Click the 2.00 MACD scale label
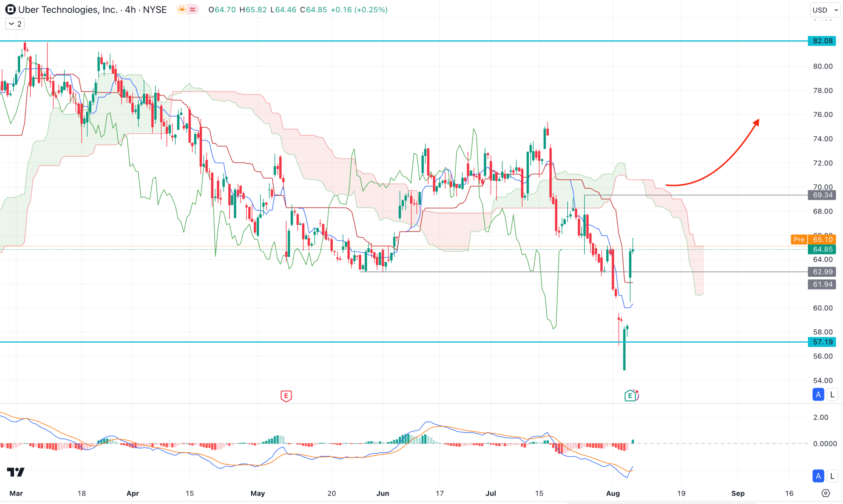 tap(820, 417)
